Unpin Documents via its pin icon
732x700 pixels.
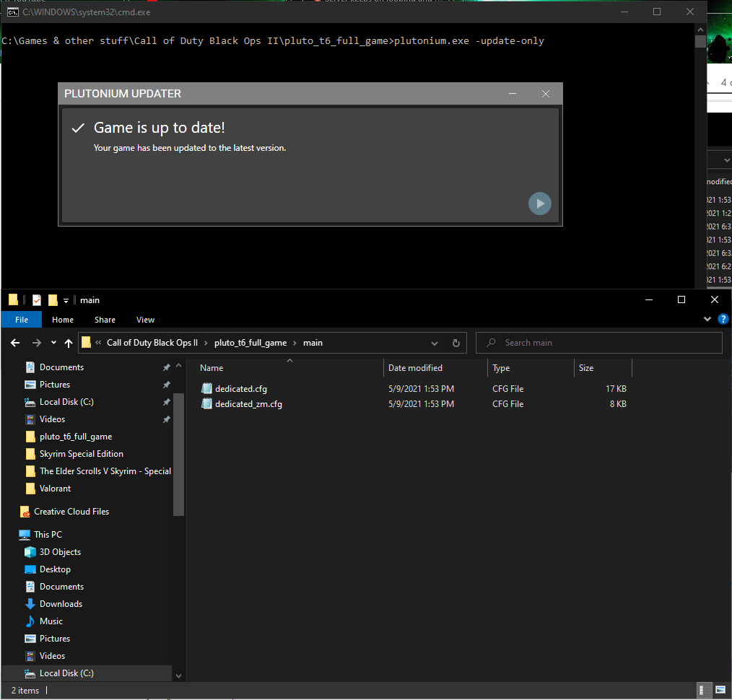166,368
